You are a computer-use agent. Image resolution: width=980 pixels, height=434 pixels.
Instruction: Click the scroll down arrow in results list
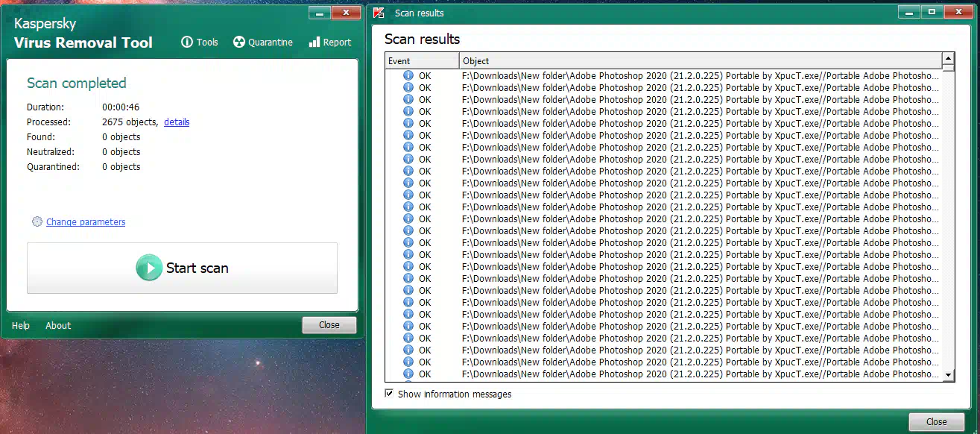pos(948,375)
